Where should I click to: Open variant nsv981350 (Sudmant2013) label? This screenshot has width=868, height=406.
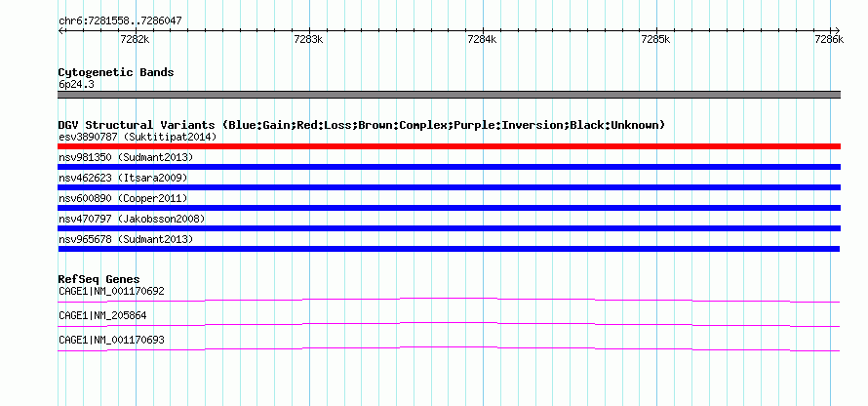point(126,157)
